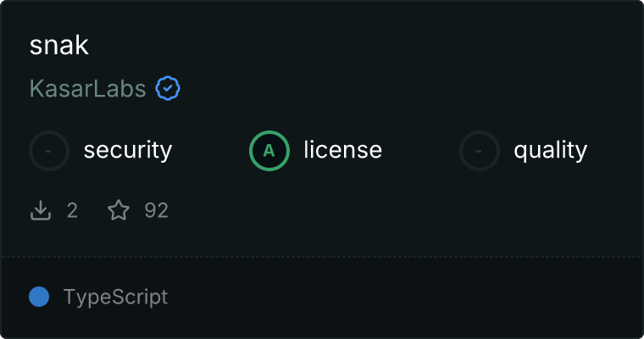Viewport: 644px width, 339px height.
Task: Select the quality label
Action: click(551, 150)
